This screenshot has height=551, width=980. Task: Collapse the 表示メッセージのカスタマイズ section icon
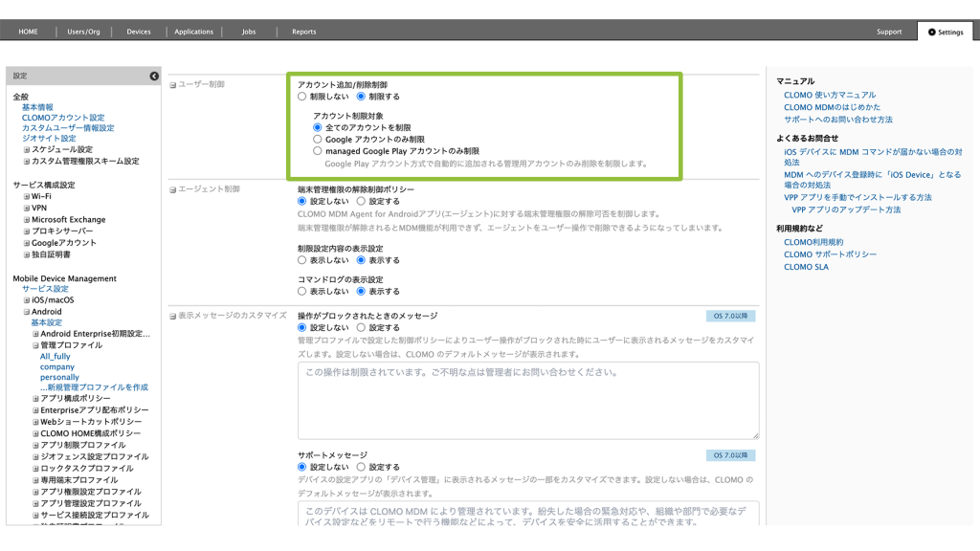173,316
